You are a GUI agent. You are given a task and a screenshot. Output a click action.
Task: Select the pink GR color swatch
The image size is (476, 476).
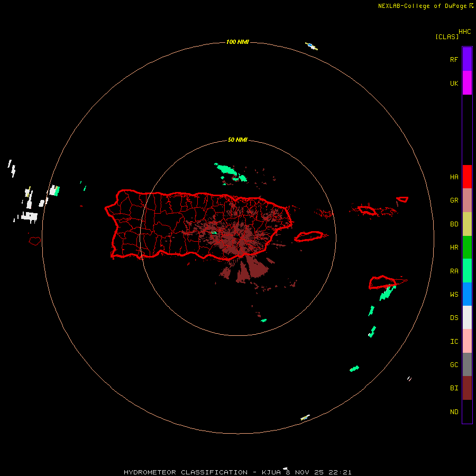[x=467, y=200]
